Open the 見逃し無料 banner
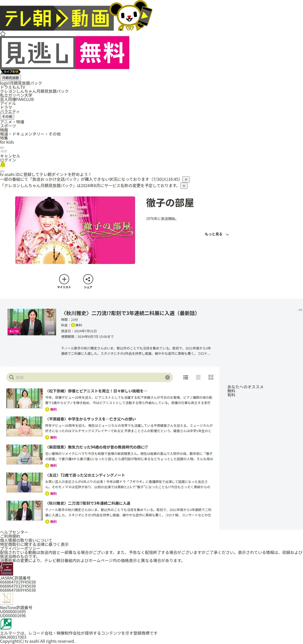Screen dimensions: 303x644 [65, 53]
